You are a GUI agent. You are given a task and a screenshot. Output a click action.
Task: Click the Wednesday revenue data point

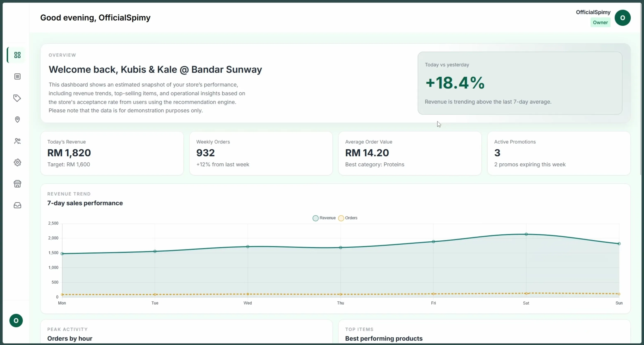click(248, 247)
